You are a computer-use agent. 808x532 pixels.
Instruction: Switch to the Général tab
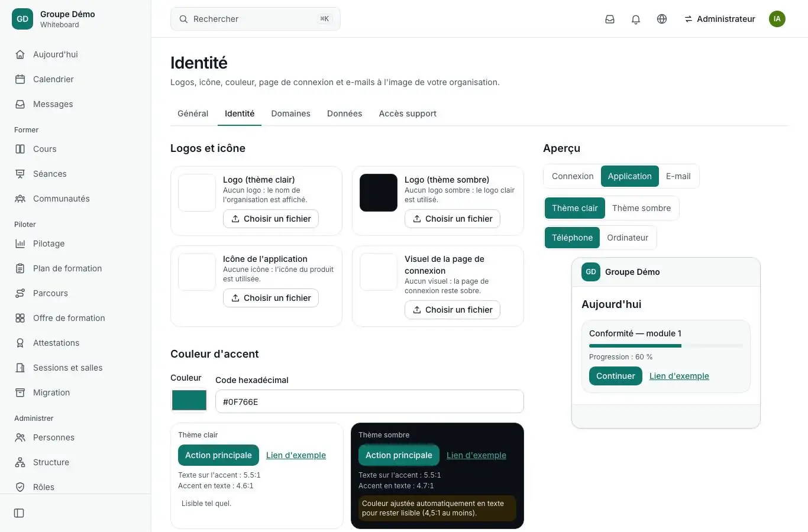click(x=193, y=113)
